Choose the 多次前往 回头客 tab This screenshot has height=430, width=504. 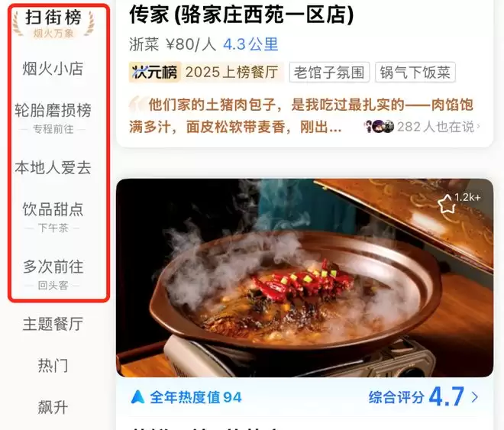point(53,274)
